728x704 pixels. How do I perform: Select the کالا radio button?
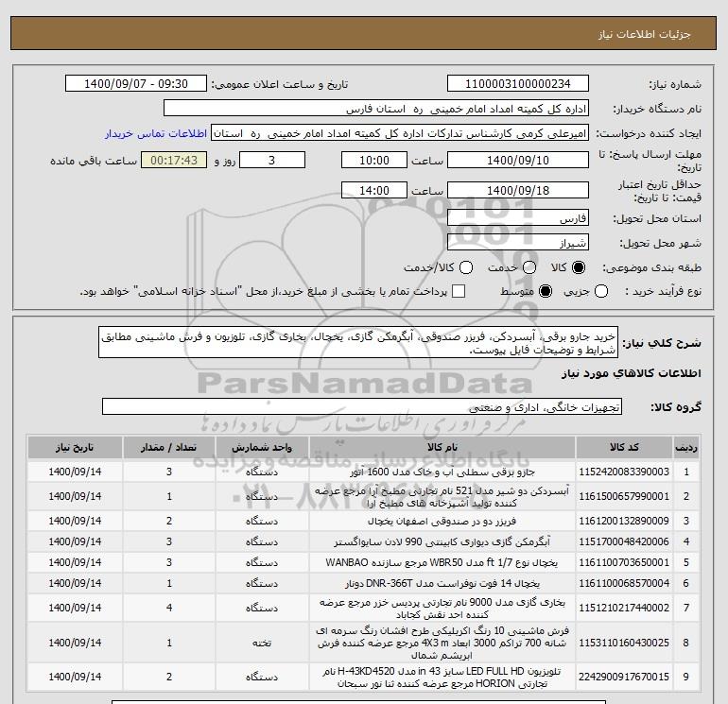click(x=579, y=267)
